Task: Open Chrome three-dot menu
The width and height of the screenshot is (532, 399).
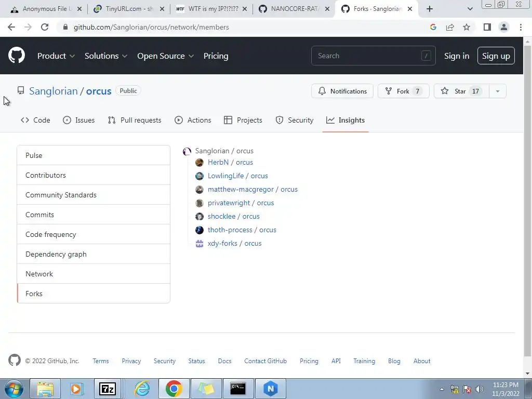Action: pos(521,27)
